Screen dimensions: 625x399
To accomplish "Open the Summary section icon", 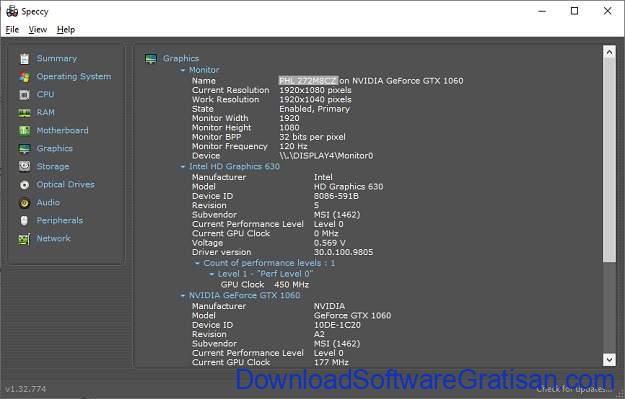I will tap(24, 59).
